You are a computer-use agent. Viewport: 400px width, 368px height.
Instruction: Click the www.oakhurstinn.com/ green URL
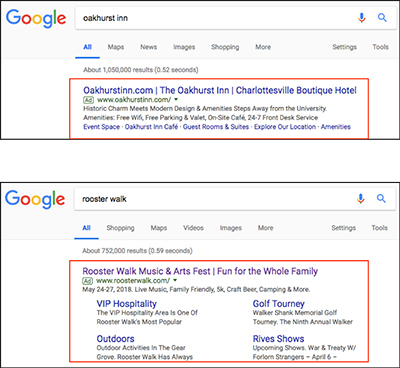[134, 100]
